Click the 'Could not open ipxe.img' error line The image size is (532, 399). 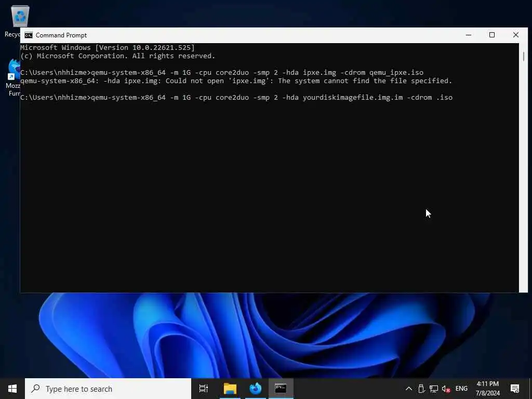pyautogui.click(x=236, y=81)
